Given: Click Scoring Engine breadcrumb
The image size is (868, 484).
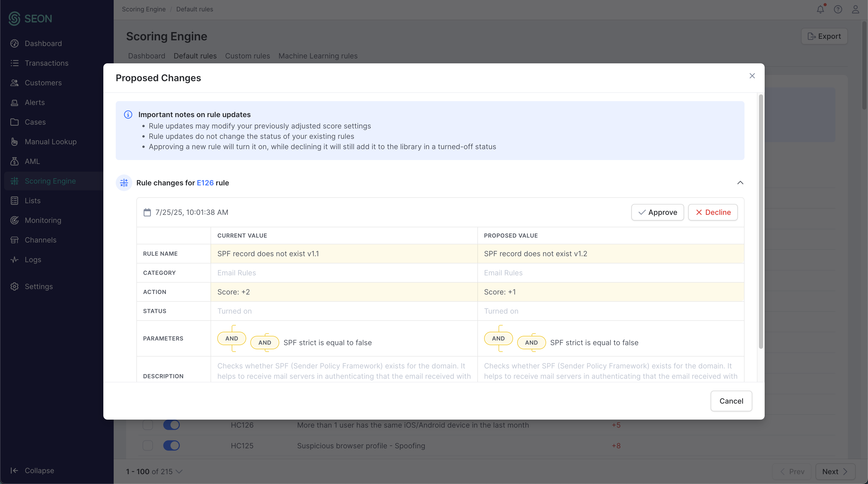Looking at the screenshot, I should tap(144, 9).
